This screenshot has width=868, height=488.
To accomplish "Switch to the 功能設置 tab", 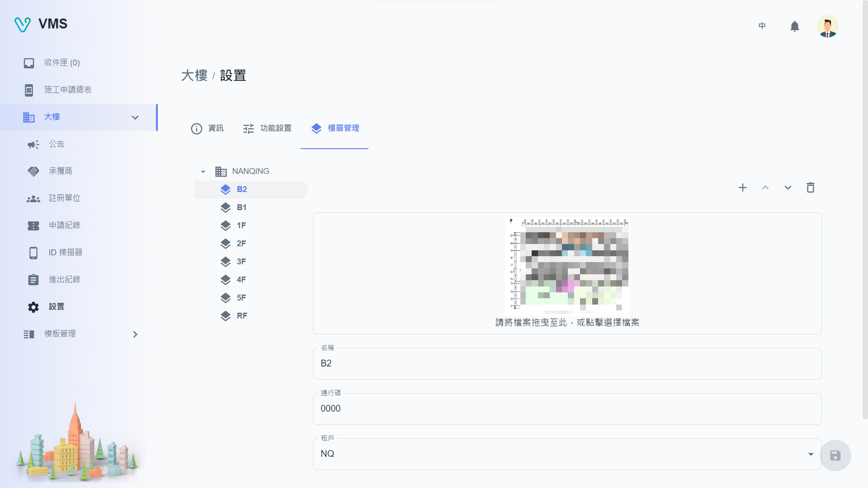I will point(267,128).
